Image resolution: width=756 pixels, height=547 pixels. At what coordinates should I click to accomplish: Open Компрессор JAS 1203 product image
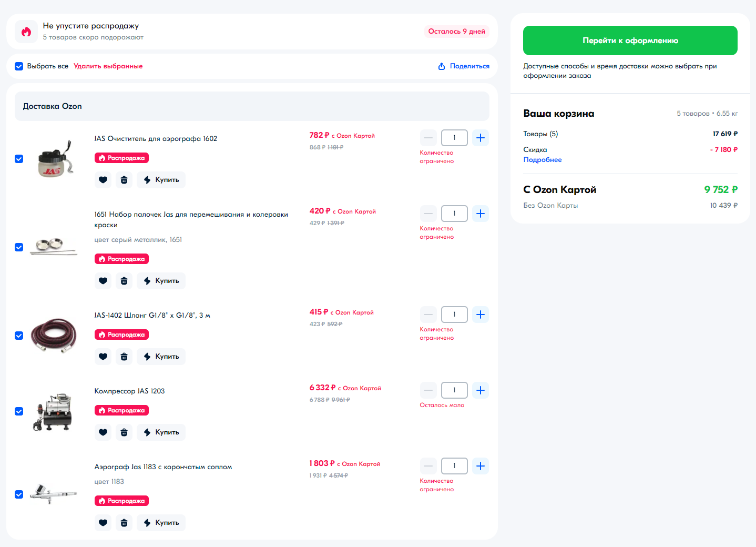54,411
